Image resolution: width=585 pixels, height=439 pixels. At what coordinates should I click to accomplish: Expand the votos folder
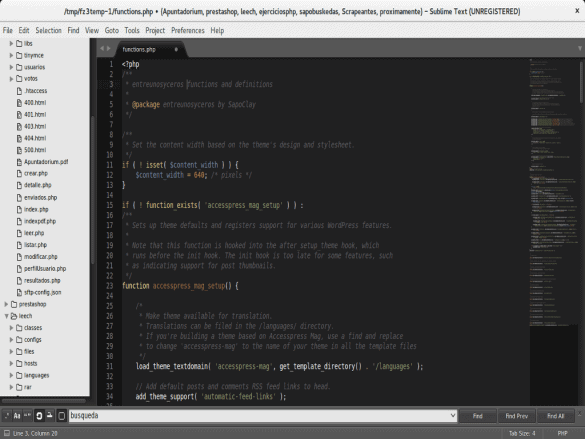click(11, 79)
